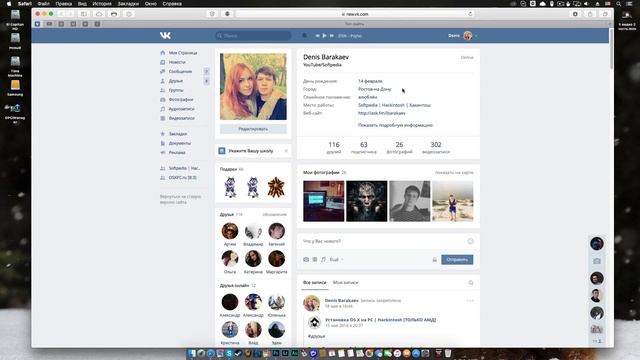Close the school suggestion box
This screenshot has height=360, width=640.
coord(286,151)
